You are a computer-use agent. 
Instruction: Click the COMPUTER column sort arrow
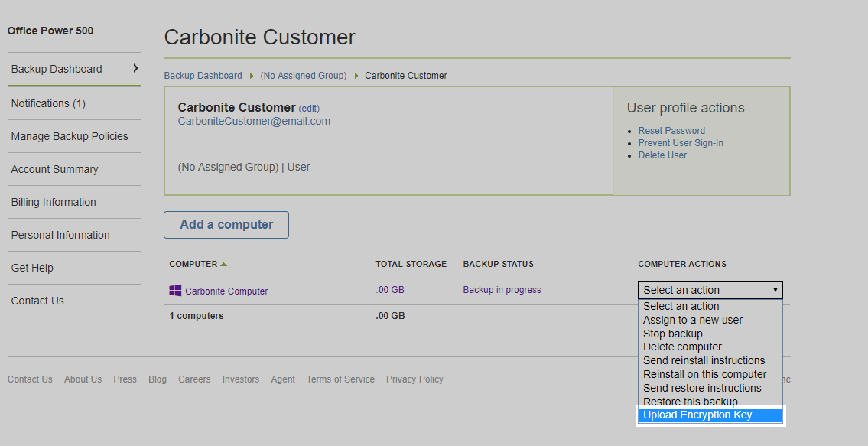pos(224,265)
